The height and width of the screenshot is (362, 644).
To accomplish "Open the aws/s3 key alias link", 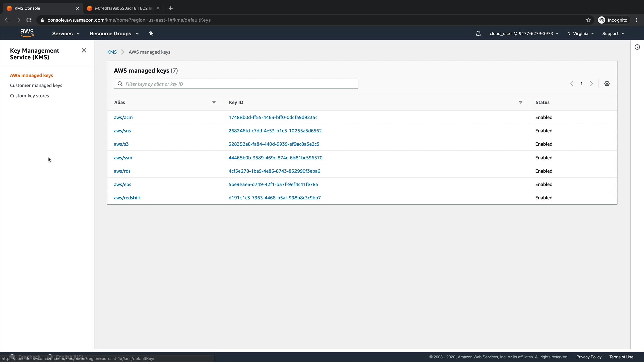I will (x=121, y=144).
